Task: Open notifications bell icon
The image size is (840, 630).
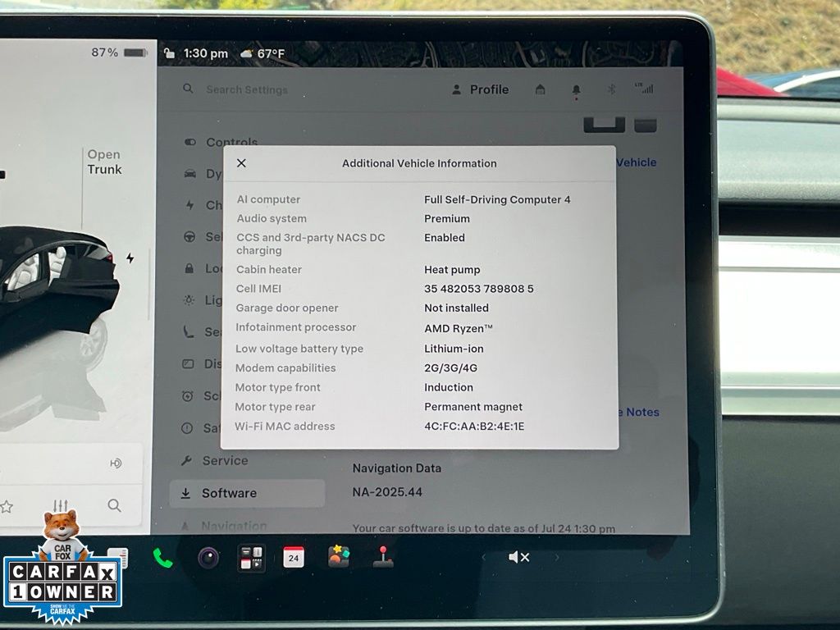Action: [x=577, y=90]
